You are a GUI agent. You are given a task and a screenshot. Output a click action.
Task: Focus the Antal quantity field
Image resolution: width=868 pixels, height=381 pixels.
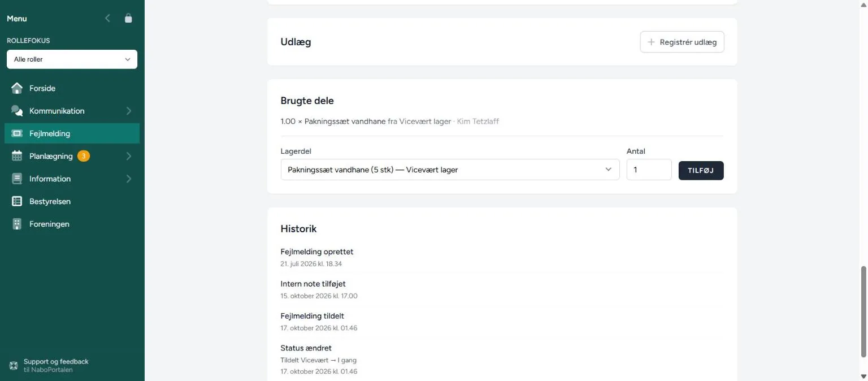coord(649,170)
